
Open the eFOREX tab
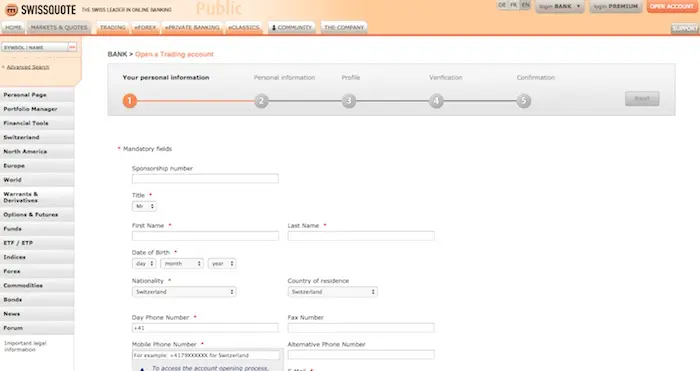tap(145, 27)
